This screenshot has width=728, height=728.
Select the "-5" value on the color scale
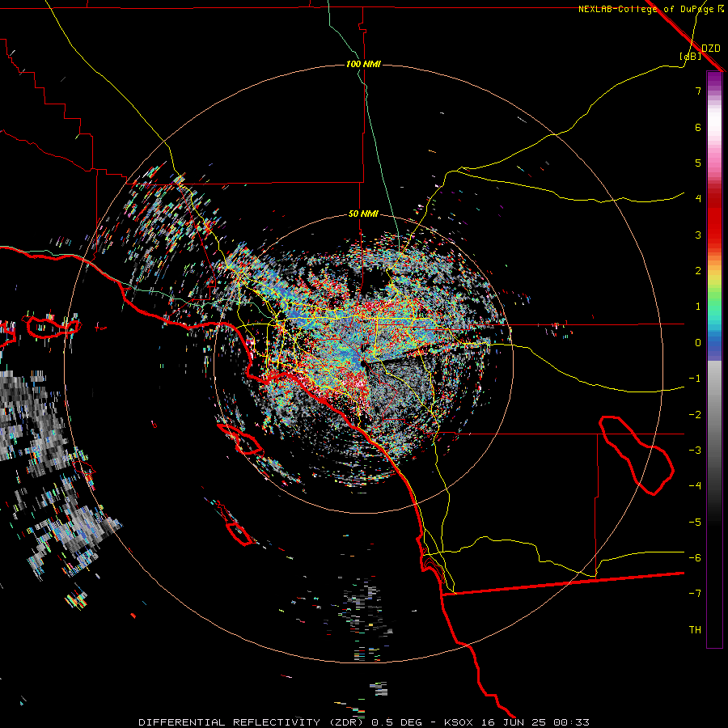pos(695,523)
